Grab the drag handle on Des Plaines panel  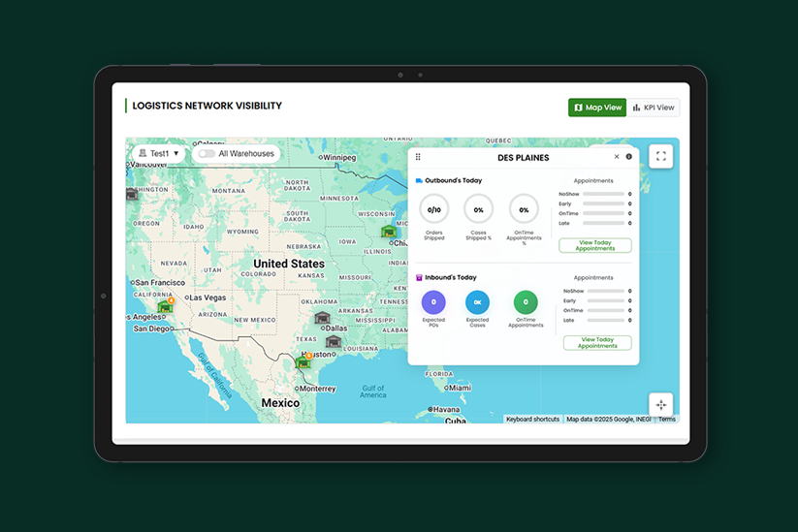point(418,157)
